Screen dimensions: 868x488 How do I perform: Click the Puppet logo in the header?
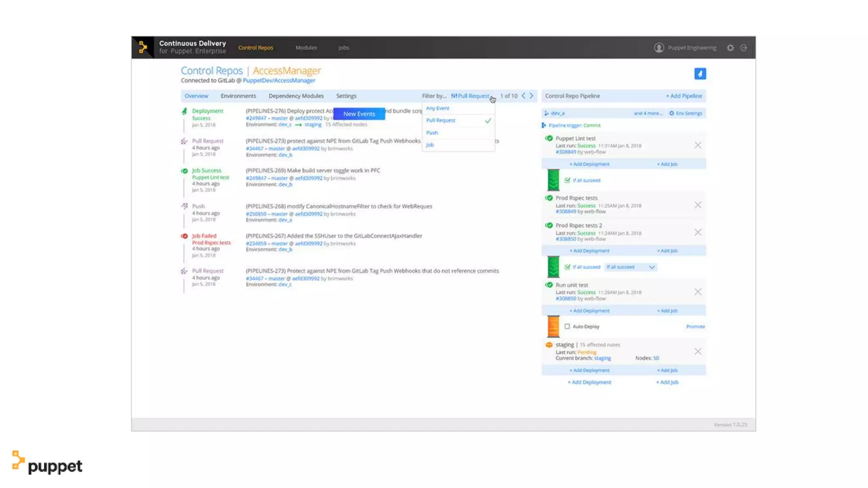pos(143,47)
